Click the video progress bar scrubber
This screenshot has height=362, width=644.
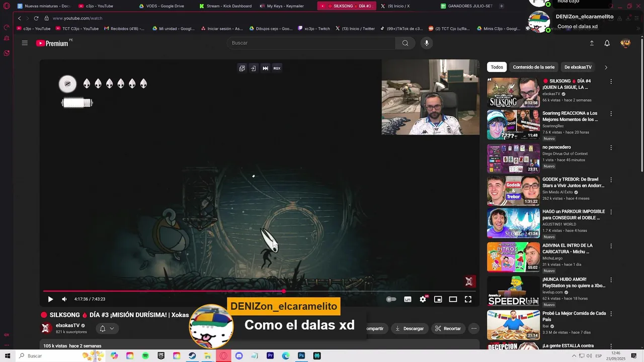click(x=284, y=291)
